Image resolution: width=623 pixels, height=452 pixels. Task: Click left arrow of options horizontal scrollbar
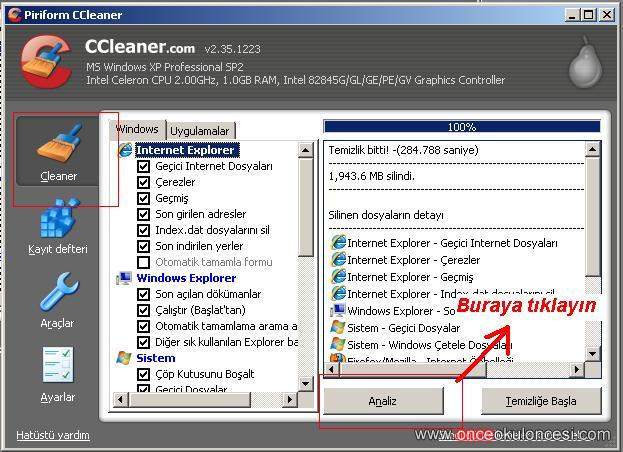(121, 400)
